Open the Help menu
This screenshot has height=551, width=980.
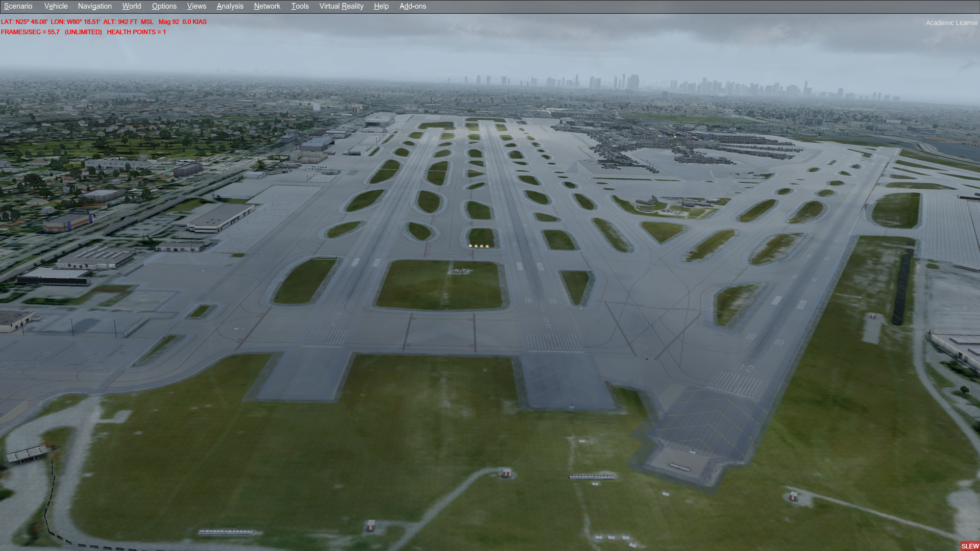[x=381, y=6]
